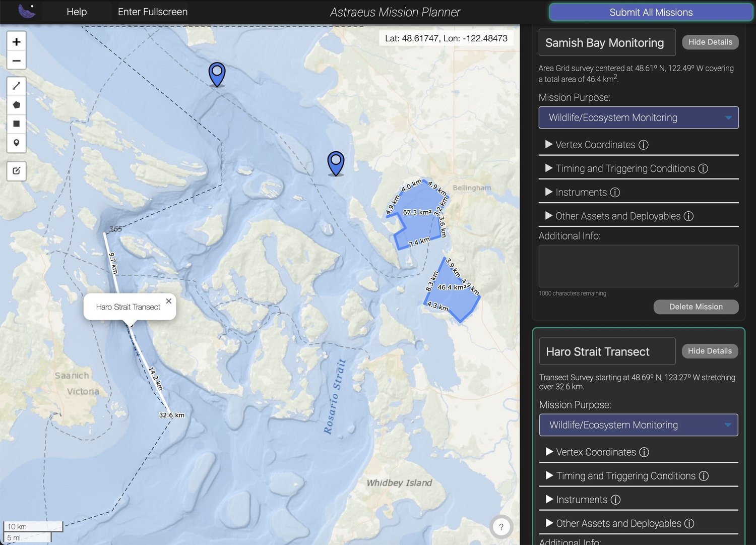Image resolution: width=756 pixels, height=545 pixels.
Task: Delete the Samish Bay Monitoring mission
Action: tap(696, 307)
